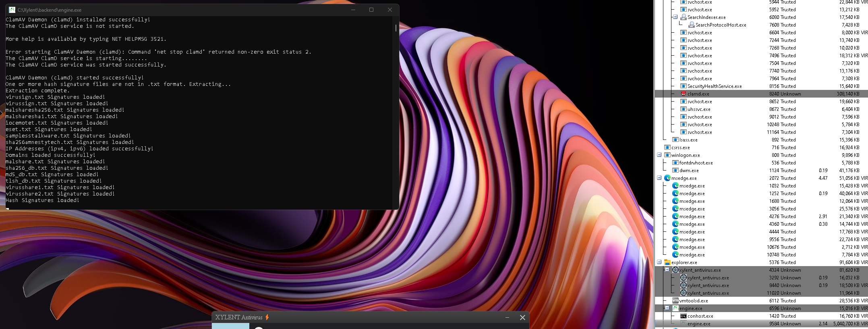Click the engine.exe icon for PID 6596

tap(675, 308)
